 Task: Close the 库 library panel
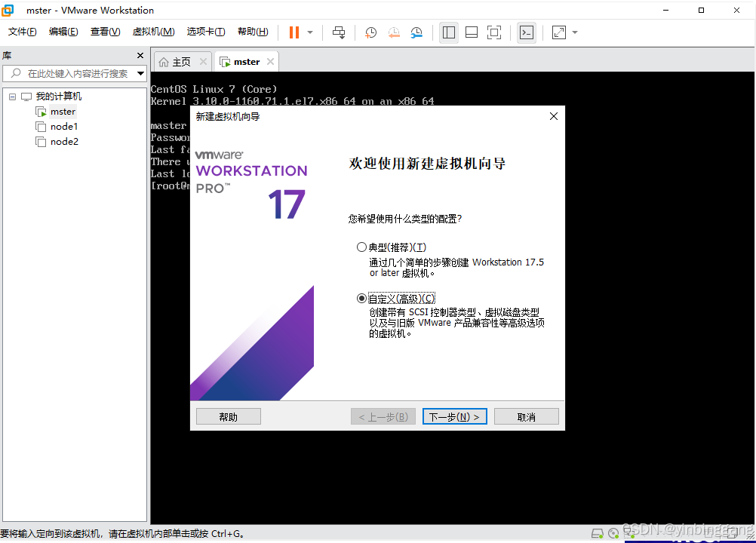tap(140, 55)
